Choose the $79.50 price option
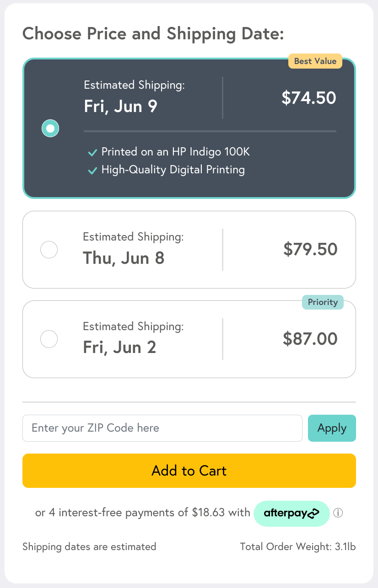This screenshot has height=588, width=378. (x=310, y=250)
